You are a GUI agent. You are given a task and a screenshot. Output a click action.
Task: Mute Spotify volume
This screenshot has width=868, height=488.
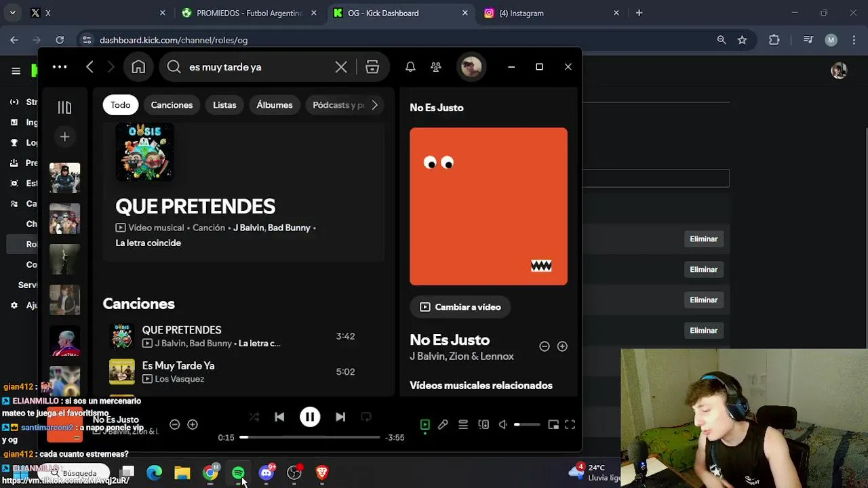[x=503, y=425]
